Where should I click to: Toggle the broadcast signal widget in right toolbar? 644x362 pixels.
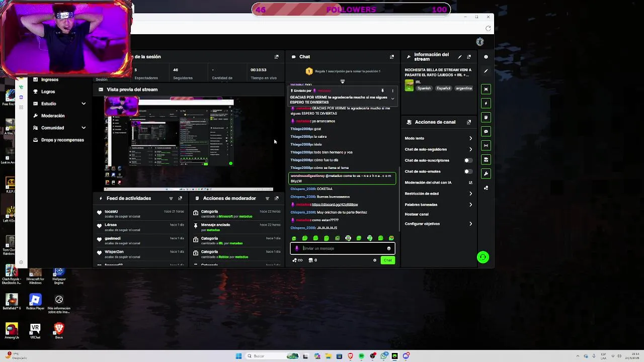486,145
